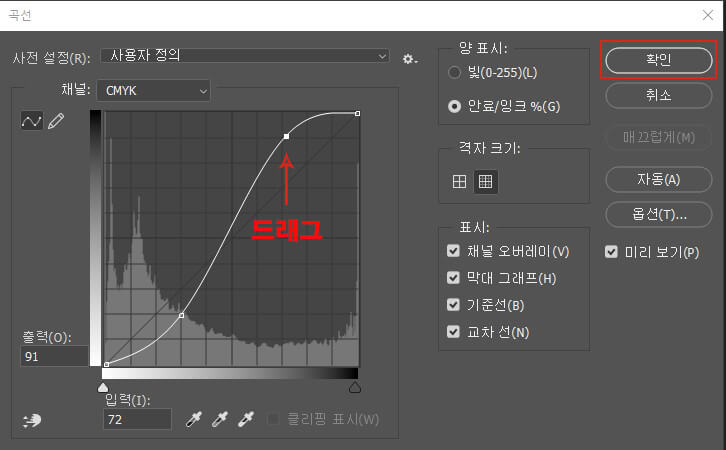Close the 곡선 dialog window
This screenshot has height=450, width=726.
[x=707, y=15]
